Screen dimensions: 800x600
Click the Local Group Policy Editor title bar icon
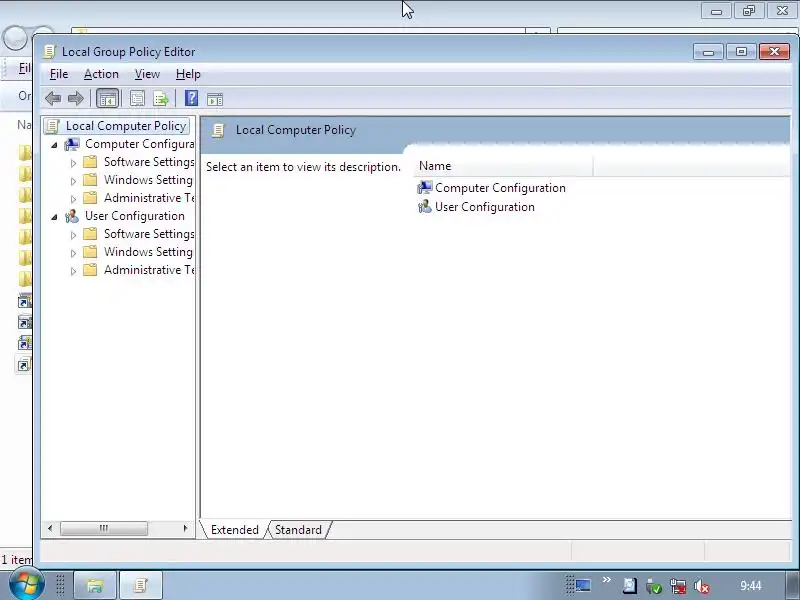click(49, 52)
